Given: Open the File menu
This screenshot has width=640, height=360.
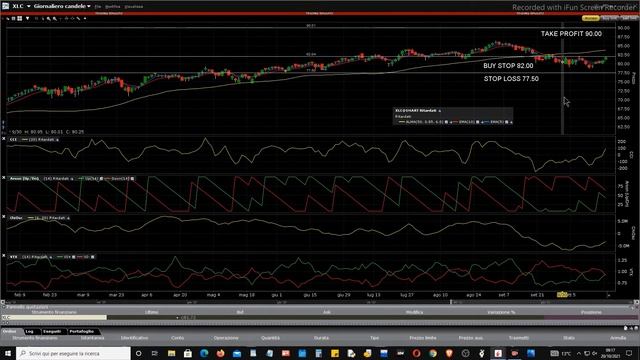Looking at the screenshot, I should coord(98,7).
